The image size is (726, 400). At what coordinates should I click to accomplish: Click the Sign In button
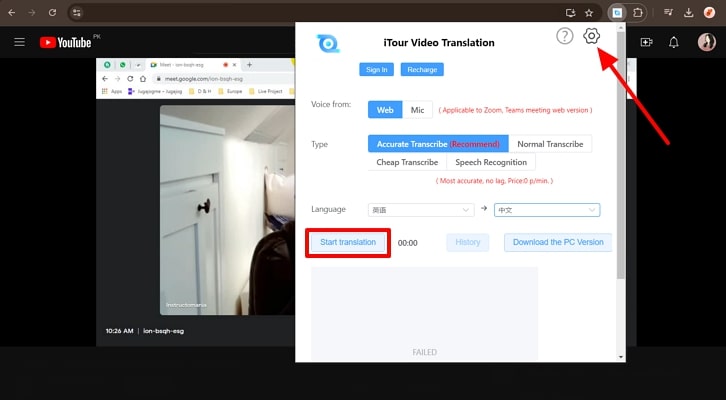376,70
